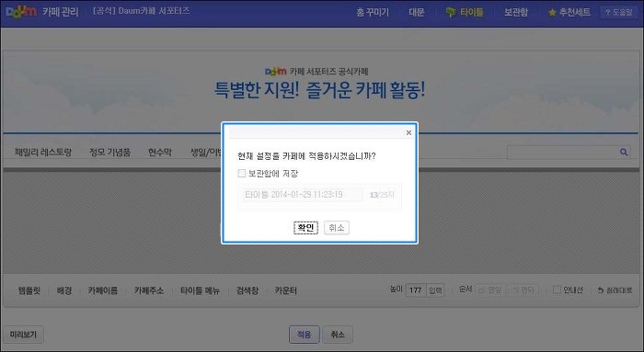Click the 도움말 help button
Viewport: 644px width, 352px height.
pos(619,12)
